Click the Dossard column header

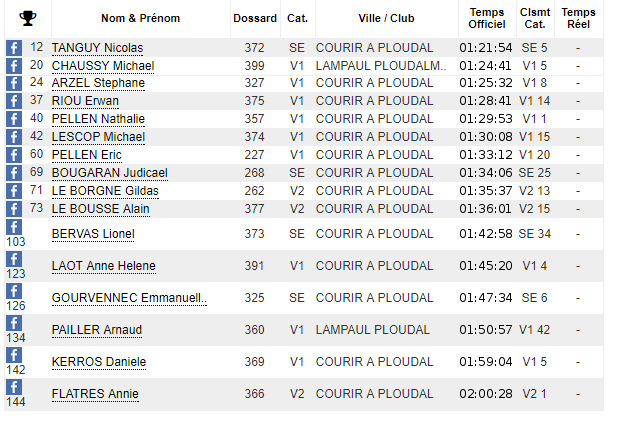[255, 18]
